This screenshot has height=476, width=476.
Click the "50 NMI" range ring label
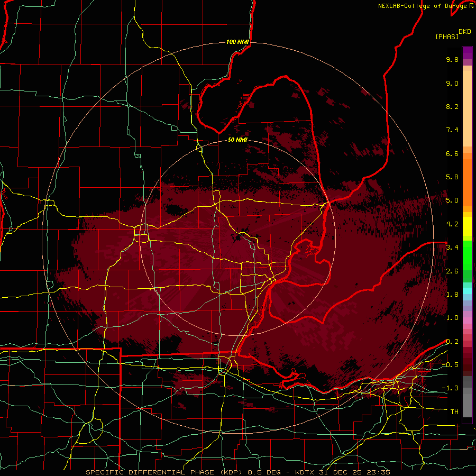[237, 140]
